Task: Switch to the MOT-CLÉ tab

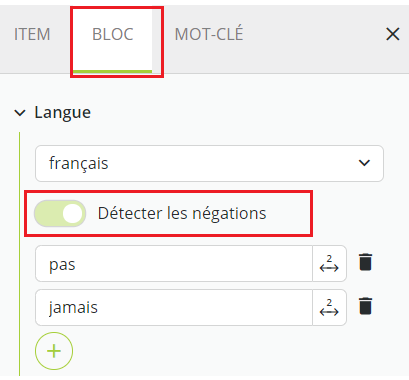Action: point(209,34)
